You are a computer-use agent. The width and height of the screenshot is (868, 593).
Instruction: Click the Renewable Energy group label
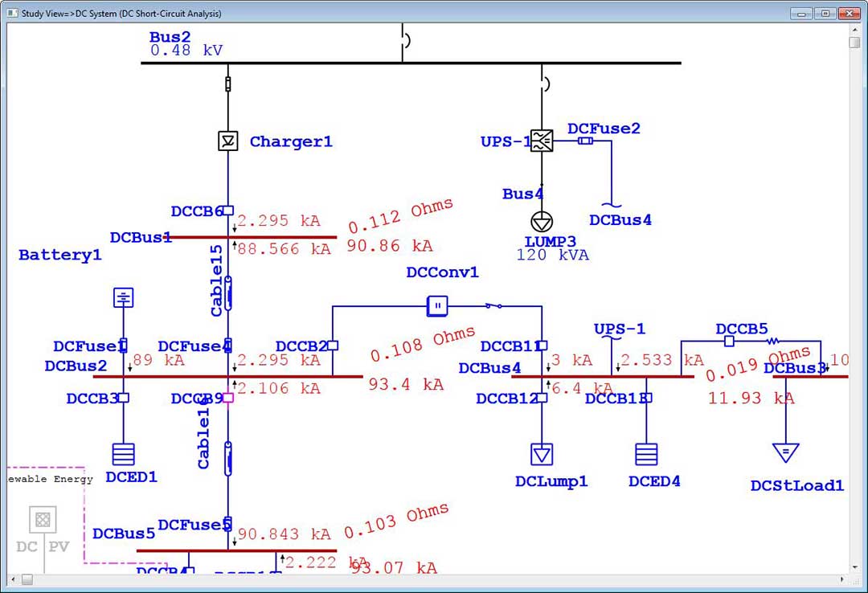point(50,479)
